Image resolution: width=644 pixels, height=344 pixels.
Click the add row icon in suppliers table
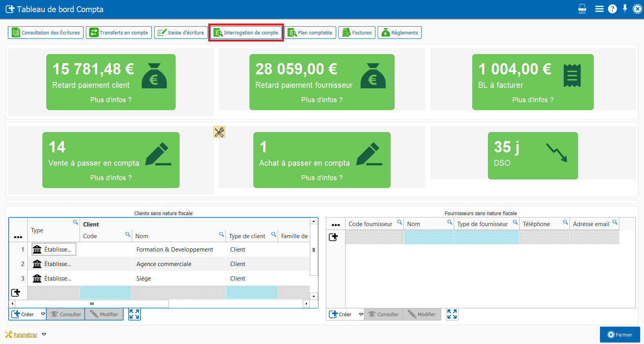point(333,237)
